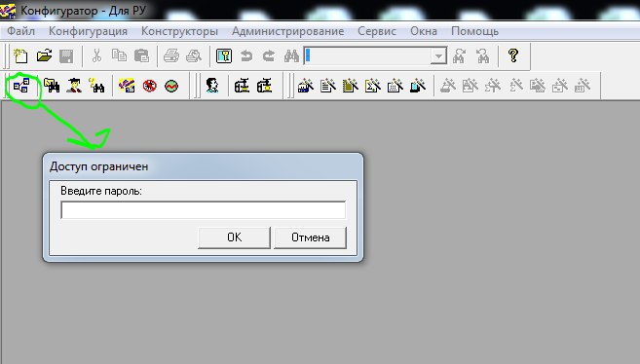Open the Файл menu

click(x=20, y=31)
